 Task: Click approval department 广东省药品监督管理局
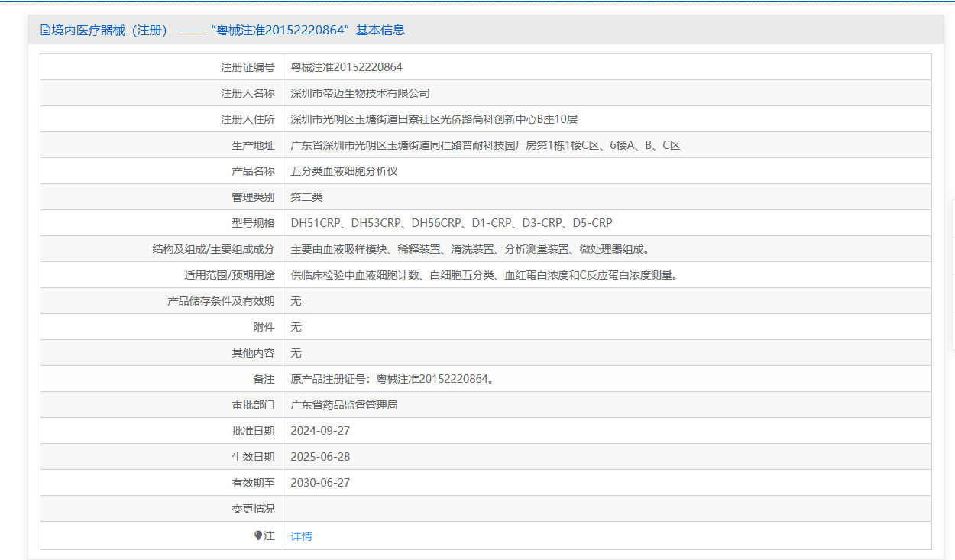coord(344,405)
